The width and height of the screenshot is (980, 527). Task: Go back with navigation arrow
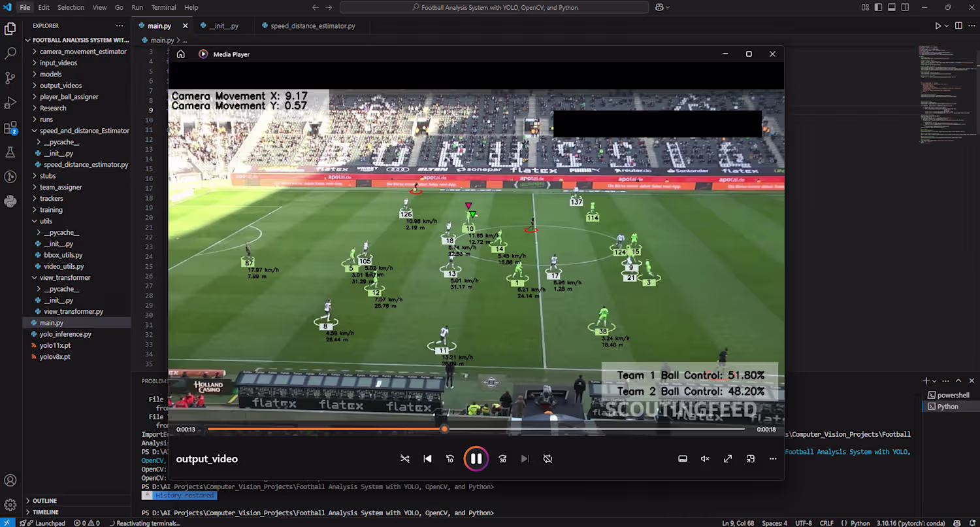(x=316, y=7)
